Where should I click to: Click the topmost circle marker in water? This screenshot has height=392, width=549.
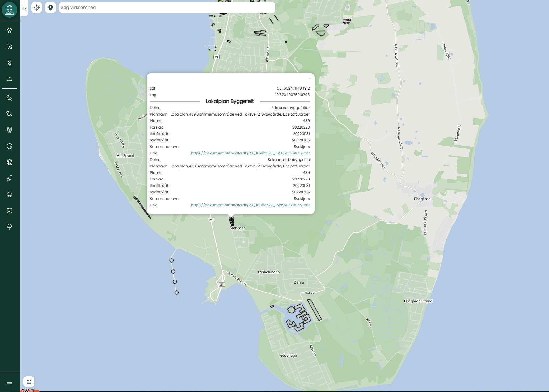171,260
